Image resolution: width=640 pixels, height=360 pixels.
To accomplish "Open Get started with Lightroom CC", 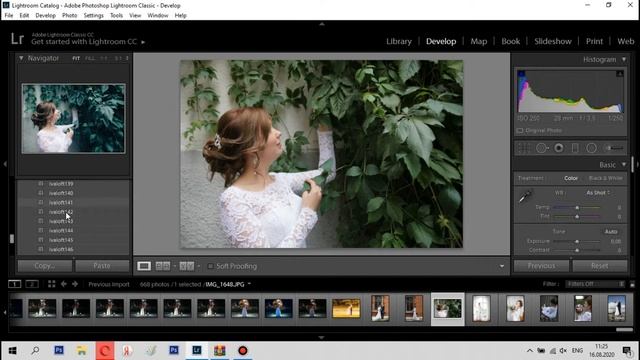I will [x=84, y=42].
